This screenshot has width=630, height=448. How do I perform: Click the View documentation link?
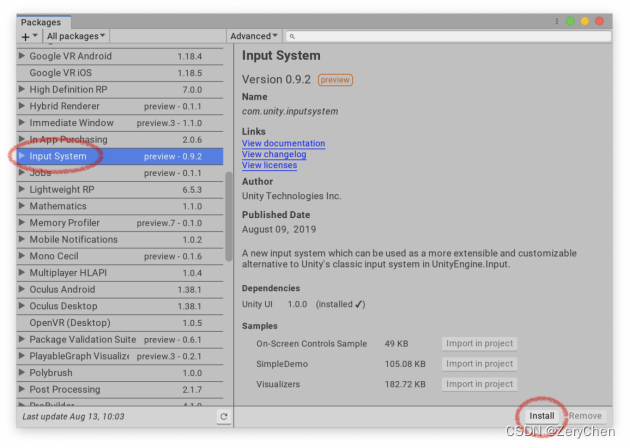click(x=283, y=143)
